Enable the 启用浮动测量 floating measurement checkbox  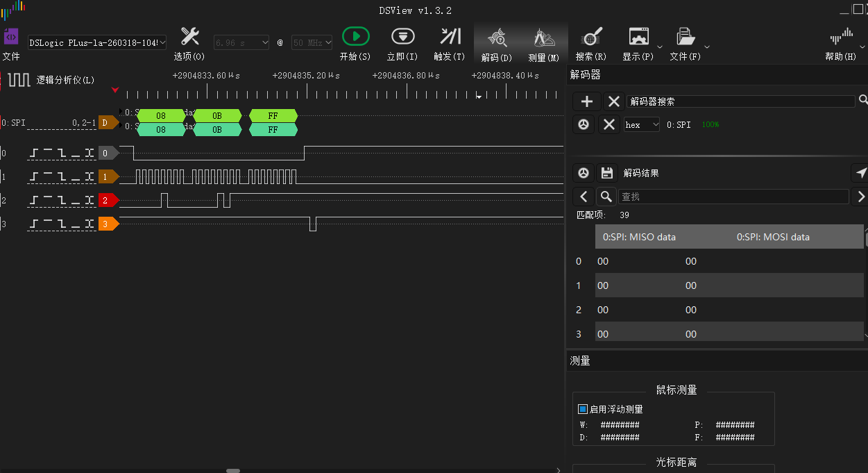(x=583, y=409)
